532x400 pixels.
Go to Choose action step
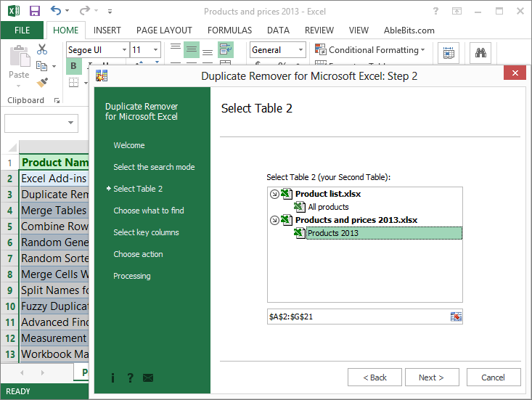click(138, 254)
